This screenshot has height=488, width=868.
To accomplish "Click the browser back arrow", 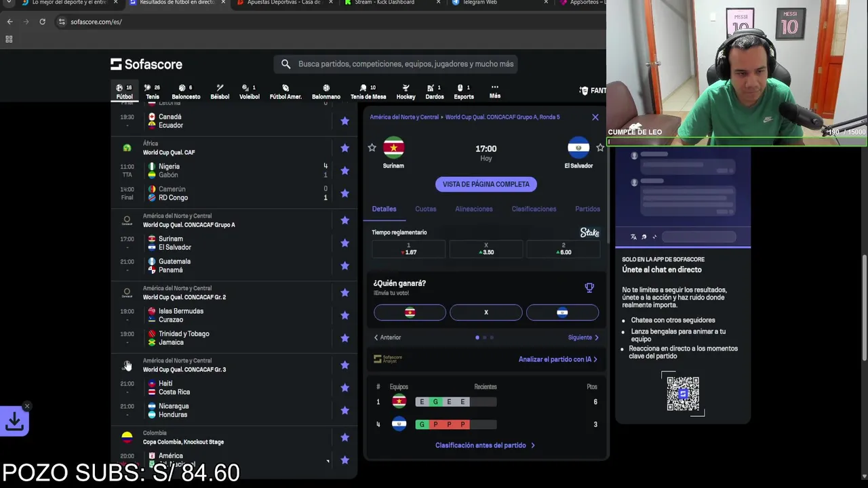I will point(9,22).
